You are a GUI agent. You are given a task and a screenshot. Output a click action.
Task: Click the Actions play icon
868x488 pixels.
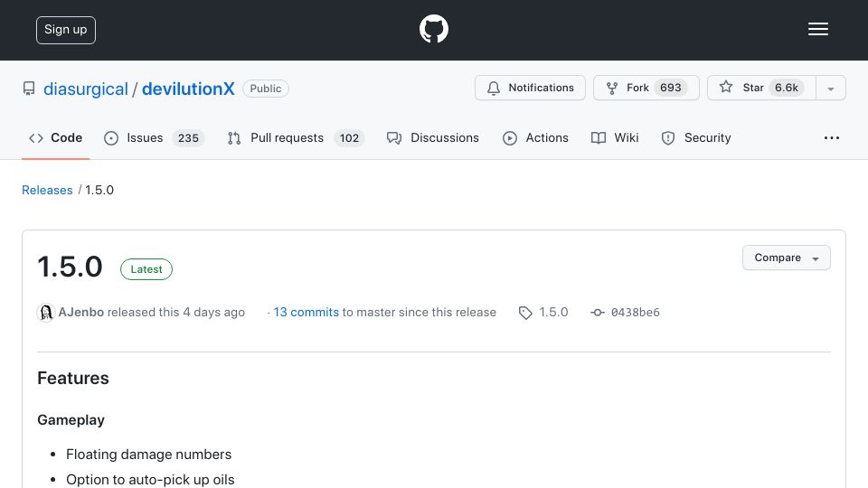tap(510, 138)
